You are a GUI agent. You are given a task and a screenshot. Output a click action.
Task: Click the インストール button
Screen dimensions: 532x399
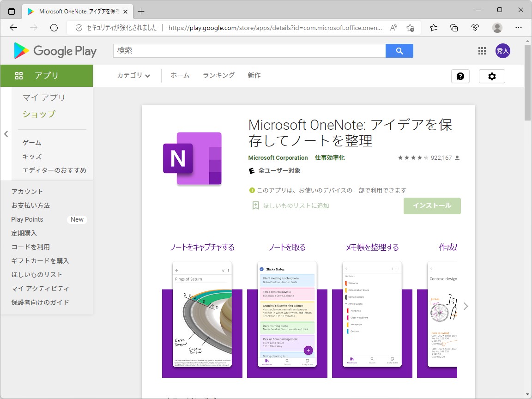coord(432,206)
